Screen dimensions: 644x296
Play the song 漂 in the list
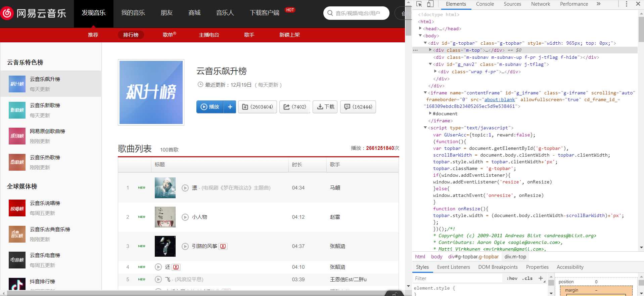tap(185, 188)
